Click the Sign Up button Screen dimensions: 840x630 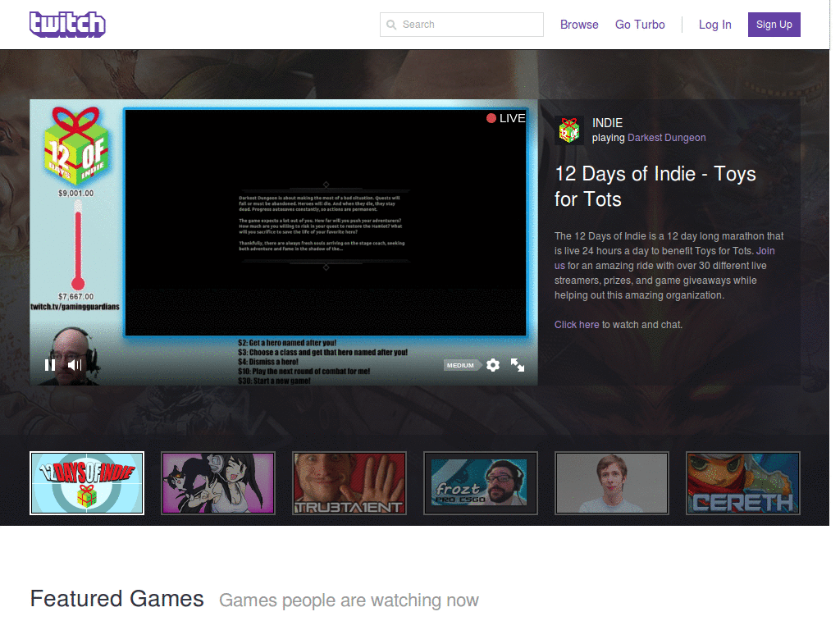click(x=774, y=25)
